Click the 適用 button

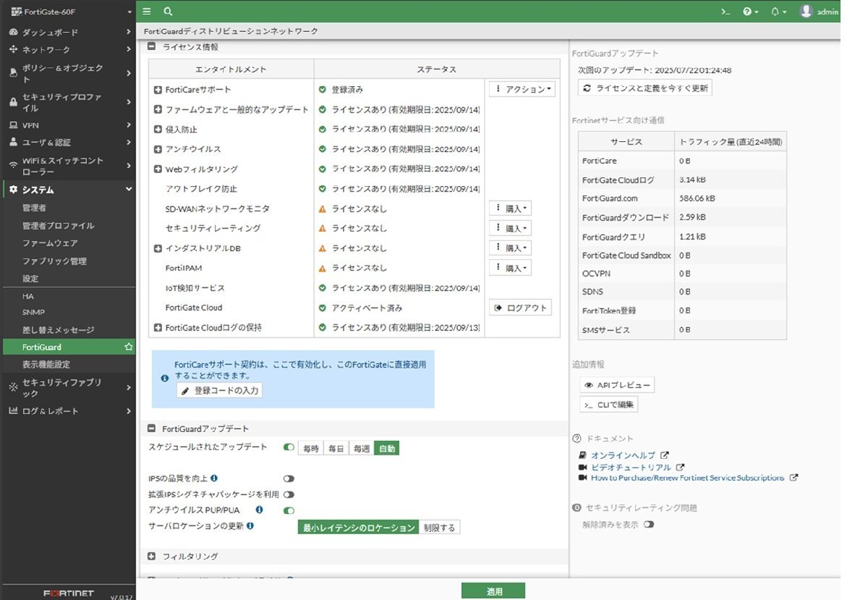(x=493, y=591)
